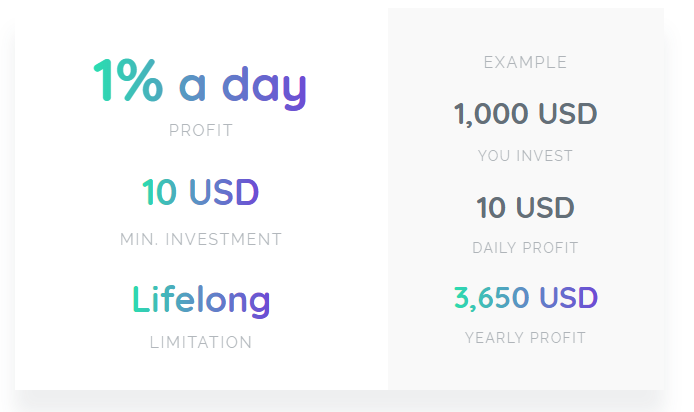694x412 pixels.
Task: Click the DAILY PROFIT label
Action: pyautogui.click(x=525, y=248)
